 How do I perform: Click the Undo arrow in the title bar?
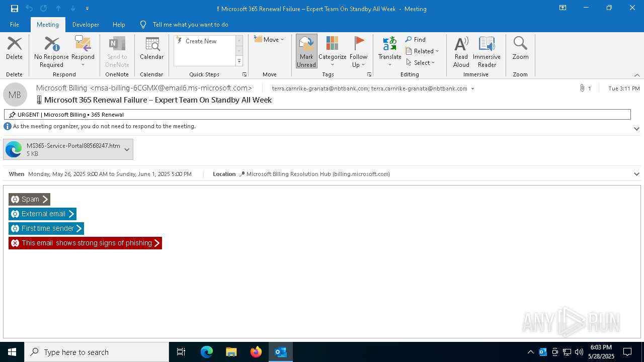coord(29,9)
